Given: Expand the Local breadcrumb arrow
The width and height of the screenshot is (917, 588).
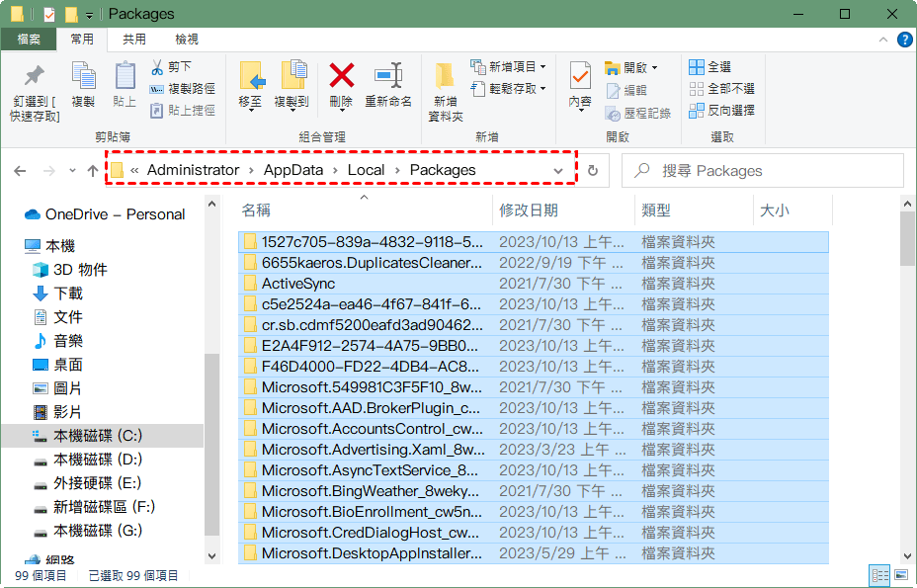Looking at the screenshot, I should point(397,170).
